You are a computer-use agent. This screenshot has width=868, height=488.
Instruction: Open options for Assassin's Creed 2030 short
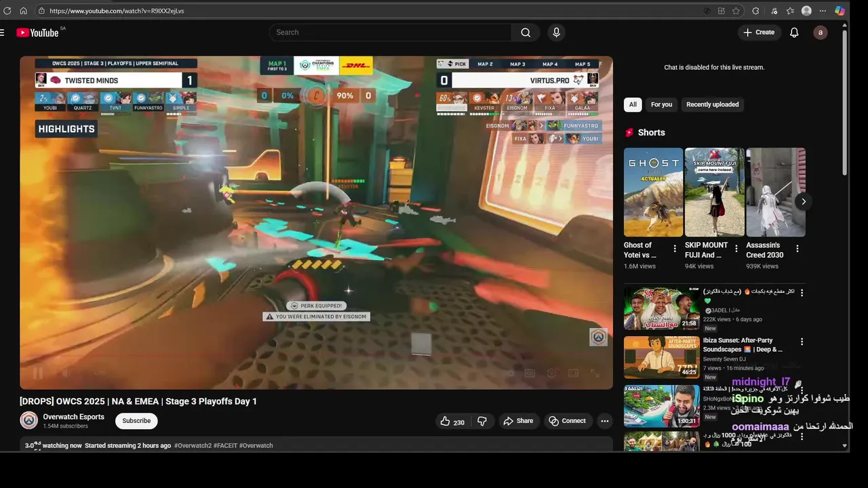[797, 249]
